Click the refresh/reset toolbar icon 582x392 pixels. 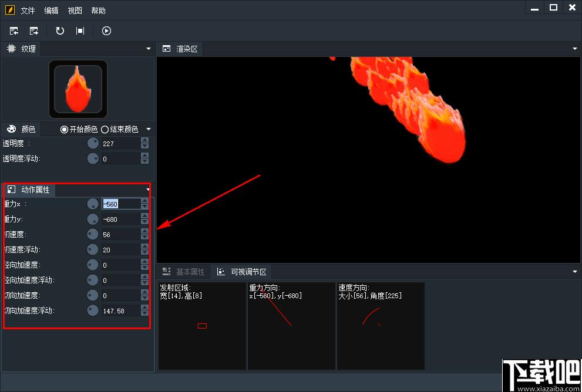(x=60, y=31)
